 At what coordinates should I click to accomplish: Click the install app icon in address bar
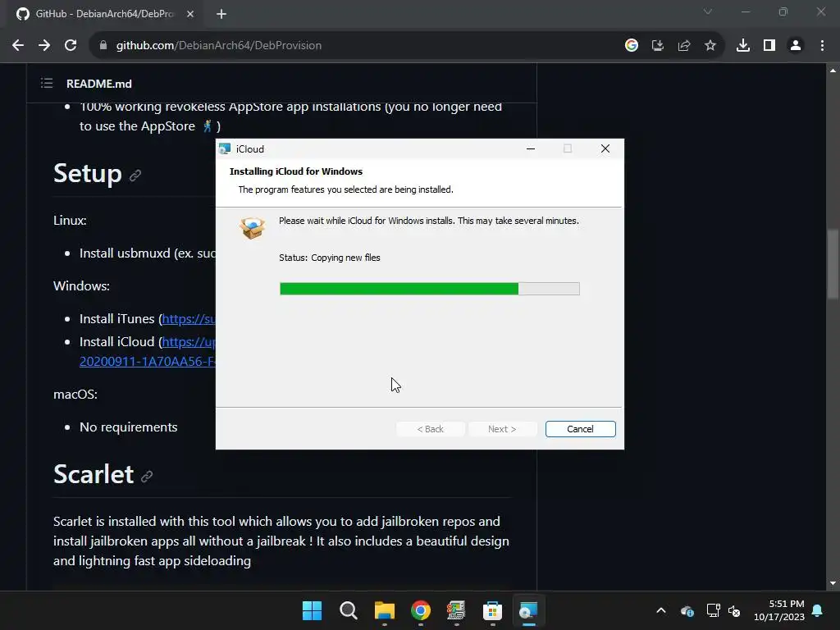tap(658, 46)
